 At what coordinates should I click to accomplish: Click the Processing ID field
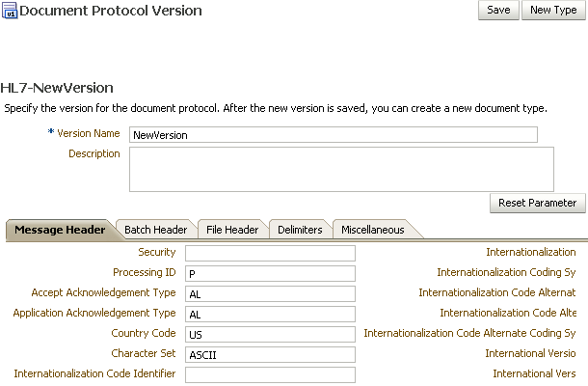pyautogui.click(x=270, y=273)
